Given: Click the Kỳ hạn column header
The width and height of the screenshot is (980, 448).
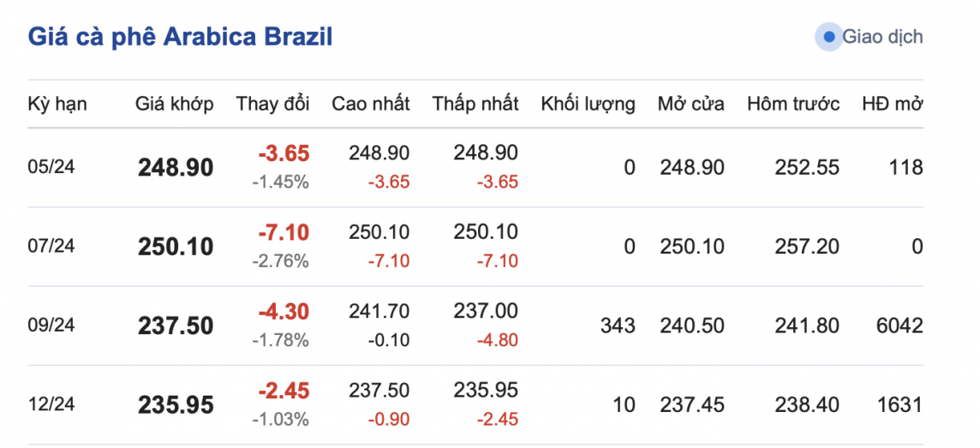Looking at the screenshot, I should point(57,105).
